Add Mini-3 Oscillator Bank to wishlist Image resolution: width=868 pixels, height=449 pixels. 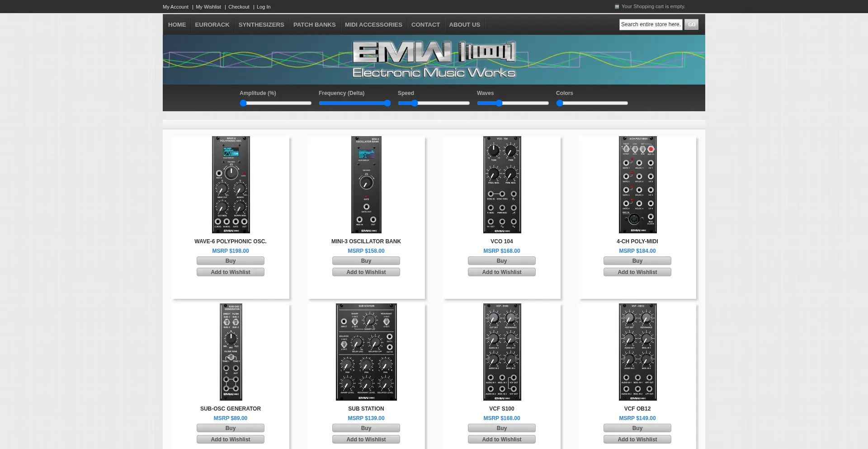[x=366, y=272]
